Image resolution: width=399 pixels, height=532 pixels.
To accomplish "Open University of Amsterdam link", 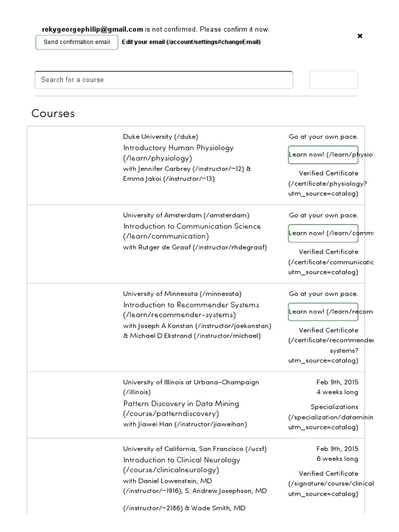I will 186,215.
